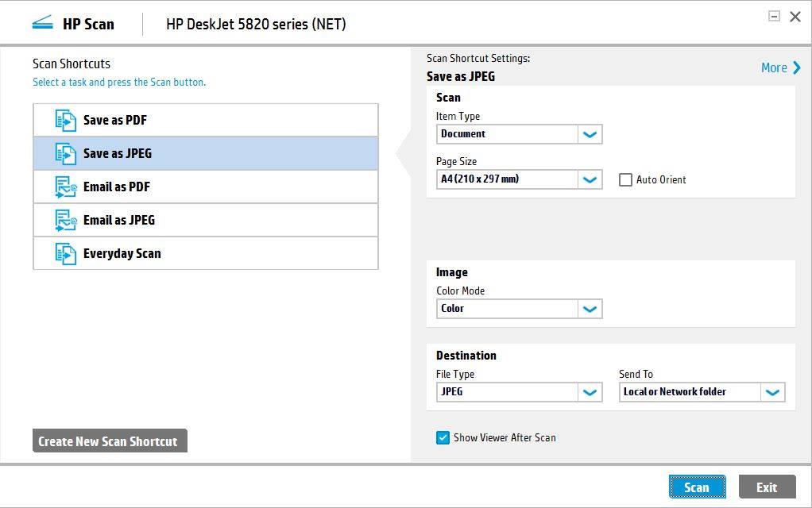Enable the Auto Orient checkbox
The height and width of the screenshot is (508, 812).
coord(626,180)
